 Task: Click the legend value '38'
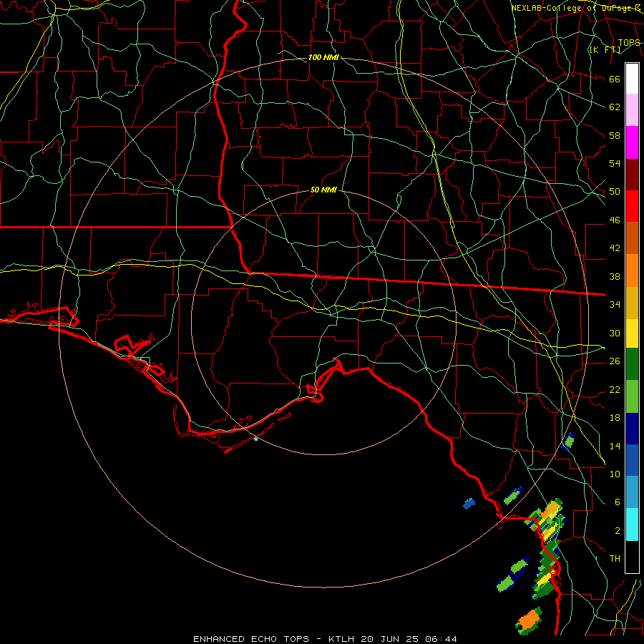click(x=615, y=277)
